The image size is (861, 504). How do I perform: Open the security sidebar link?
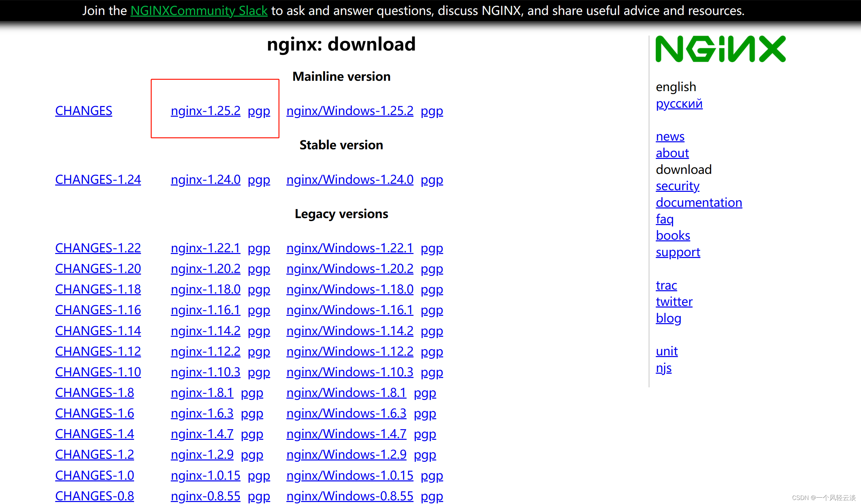coord(677,186)
